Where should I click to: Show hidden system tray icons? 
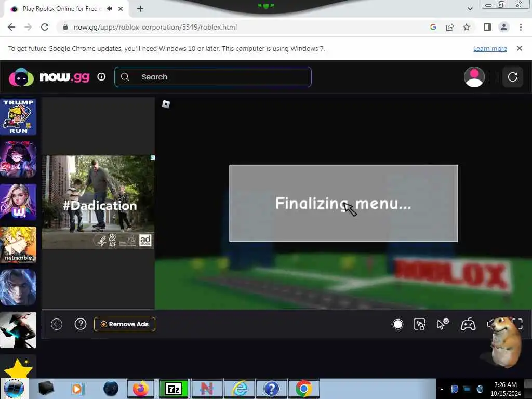(x=442, y=389)
